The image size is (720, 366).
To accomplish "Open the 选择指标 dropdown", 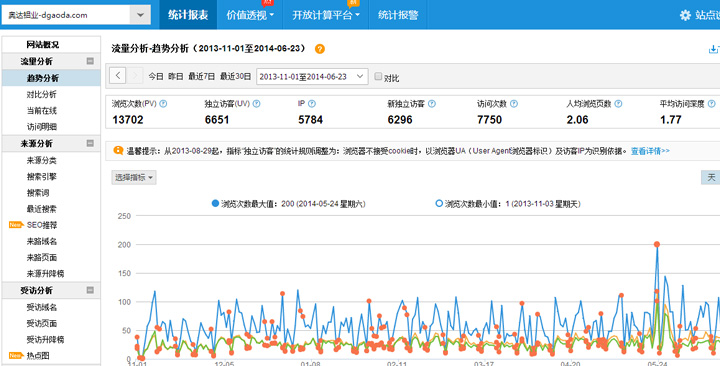I will point(134,177).
